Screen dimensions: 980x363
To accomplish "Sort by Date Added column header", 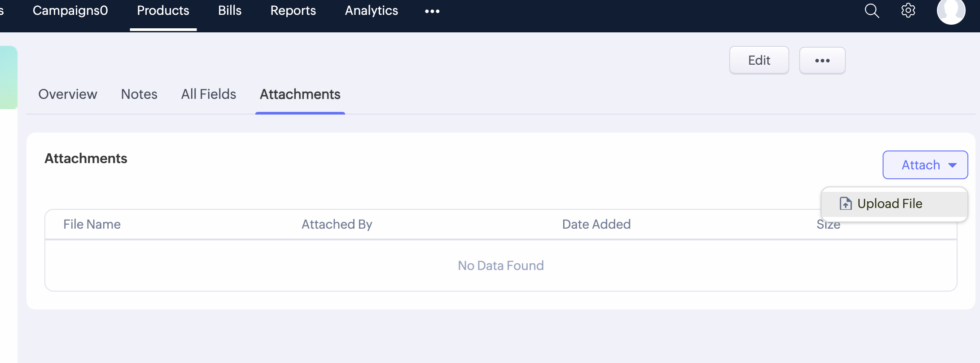I will tap(596, 224).
